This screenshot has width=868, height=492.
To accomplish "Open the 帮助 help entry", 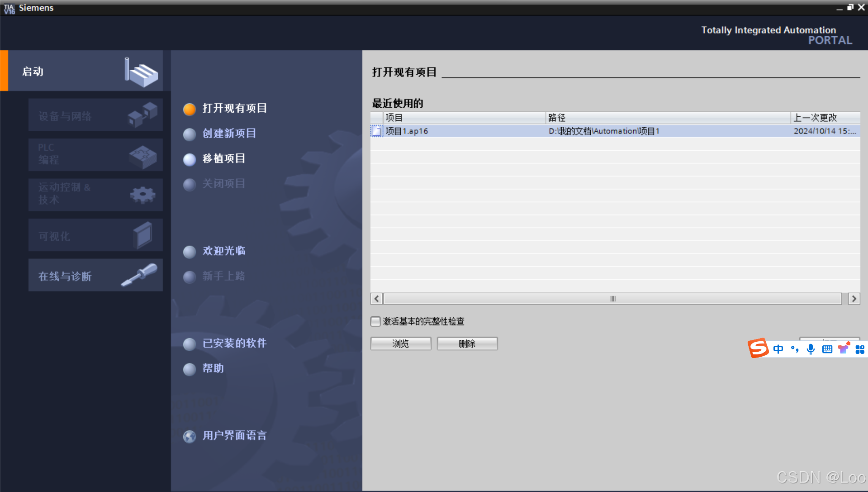I will (x=213, y=369).
